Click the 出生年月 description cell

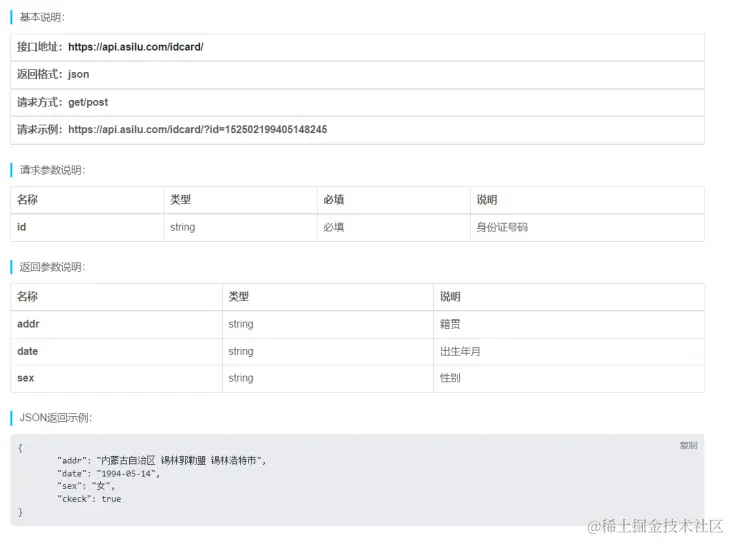[x=569, y=352]
